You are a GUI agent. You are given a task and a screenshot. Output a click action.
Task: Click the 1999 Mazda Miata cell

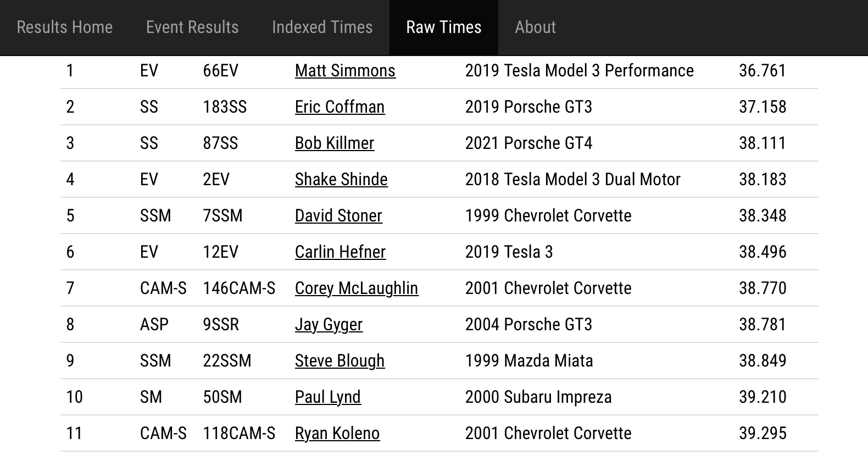pos(529,361)
